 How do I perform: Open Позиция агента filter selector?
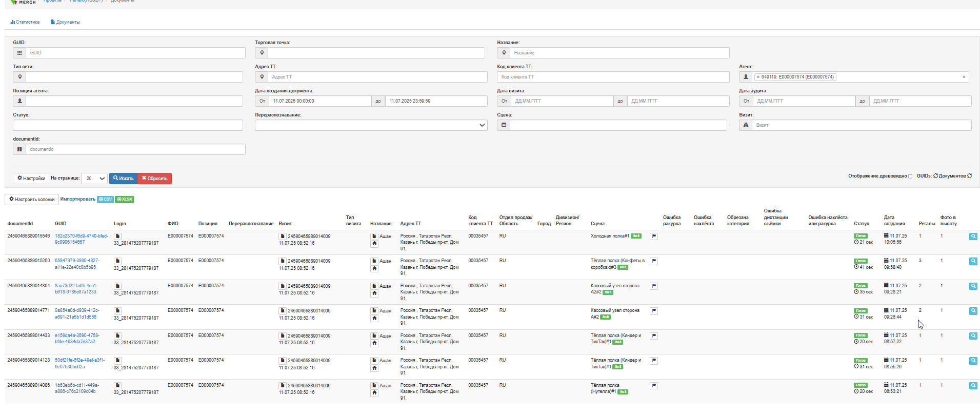(134, 101)
